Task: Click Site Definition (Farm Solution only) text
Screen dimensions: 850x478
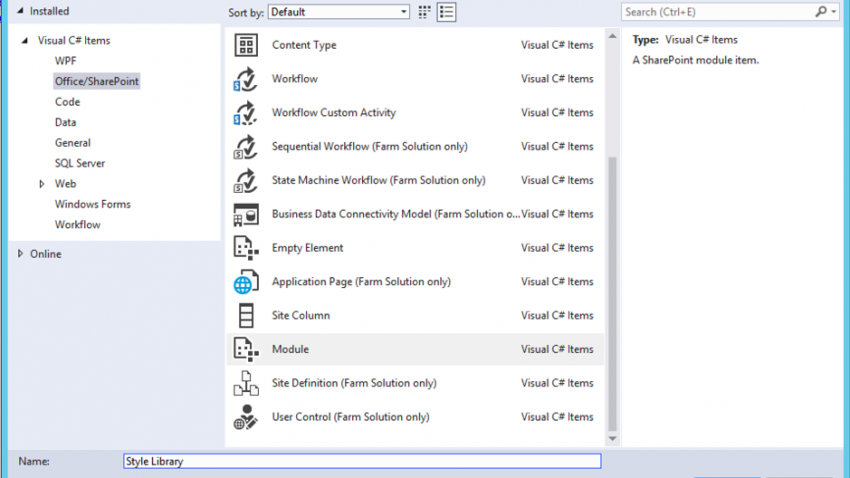Action: (x=354, y=383)
